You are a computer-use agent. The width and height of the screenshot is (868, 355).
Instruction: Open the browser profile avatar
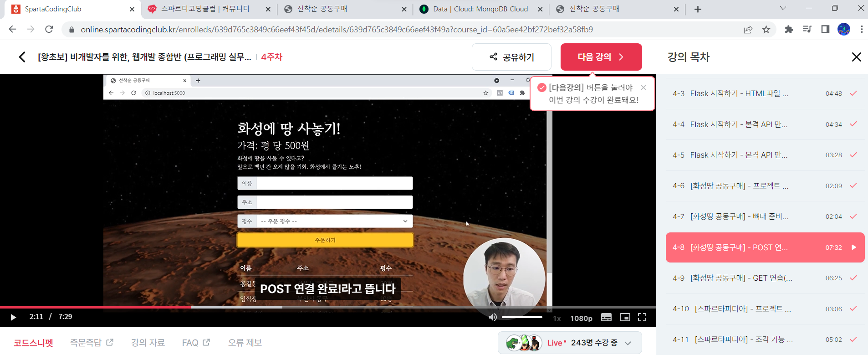[844, 30]
